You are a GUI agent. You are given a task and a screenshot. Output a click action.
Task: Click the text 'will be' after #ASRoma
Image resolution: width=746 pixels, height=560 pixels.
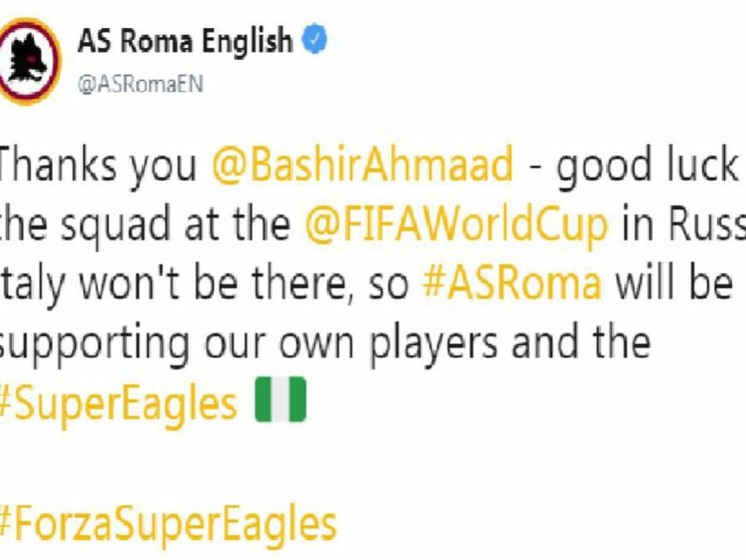click(674, 282)
